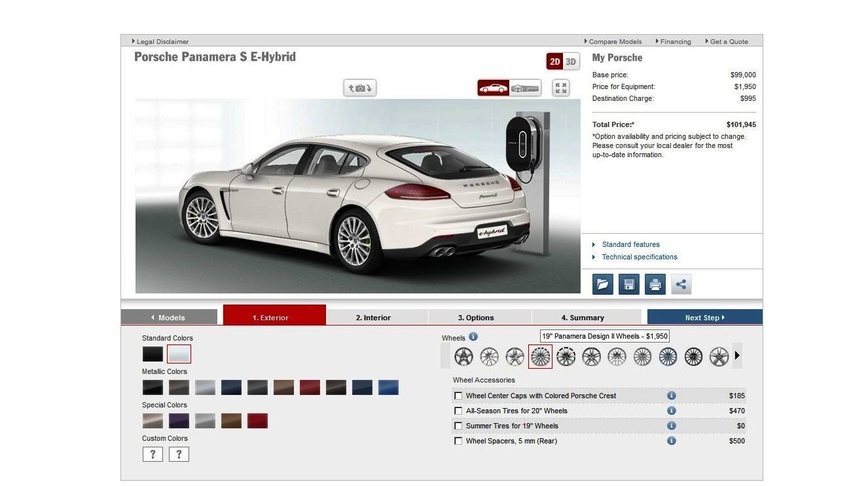Pick the white standard color swatch
Viewport: 868px width, 486px height.
tap(179, 354)
